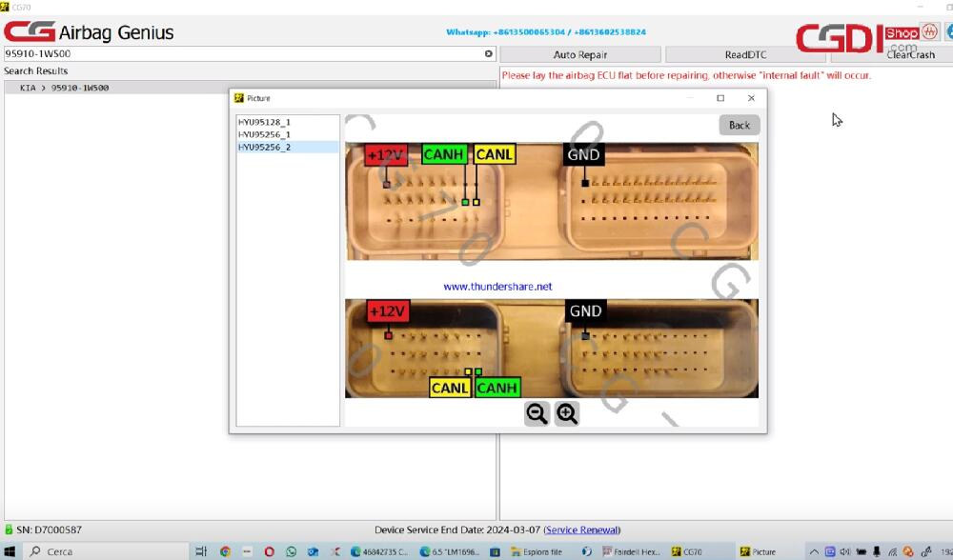Open Esplora file from taskbar
This screenshot has width=953, height=560.
pyautogui.click(x=537, y=551)
